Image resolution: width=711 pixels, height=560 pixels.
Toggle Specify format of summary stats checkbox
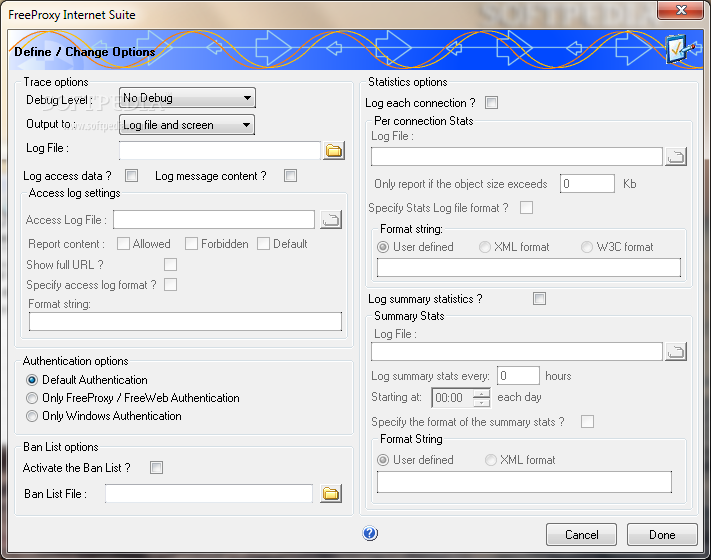click(588, 422)
